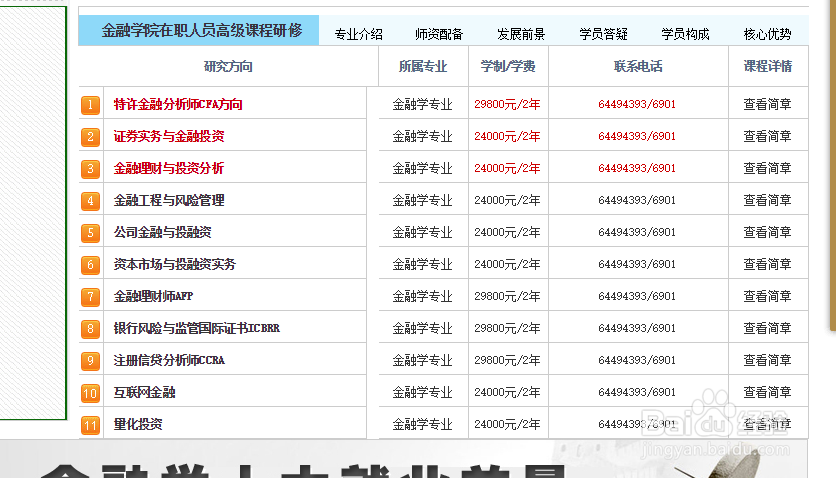Viewport: 836px width, 478px height.
Task: View 查看简章 for 证券实务与金融投资 row
Action: point(767,136)
